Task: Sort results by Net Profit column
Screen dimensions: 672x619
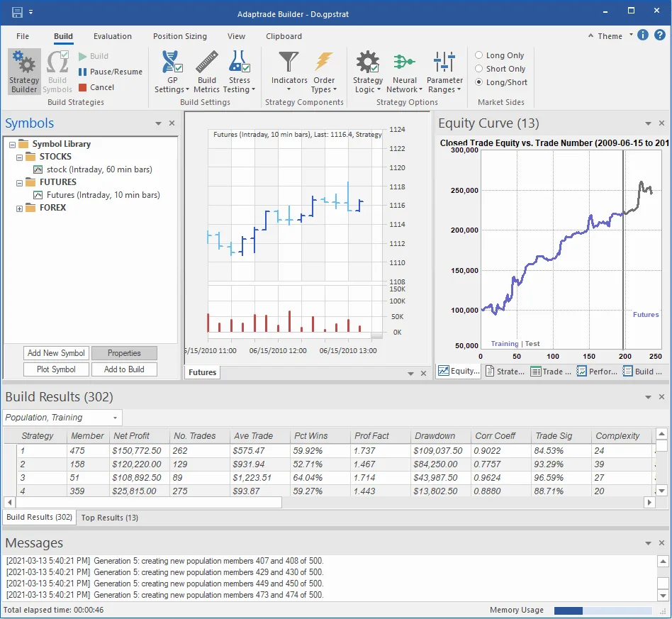Action: click(x=139, y=436)
